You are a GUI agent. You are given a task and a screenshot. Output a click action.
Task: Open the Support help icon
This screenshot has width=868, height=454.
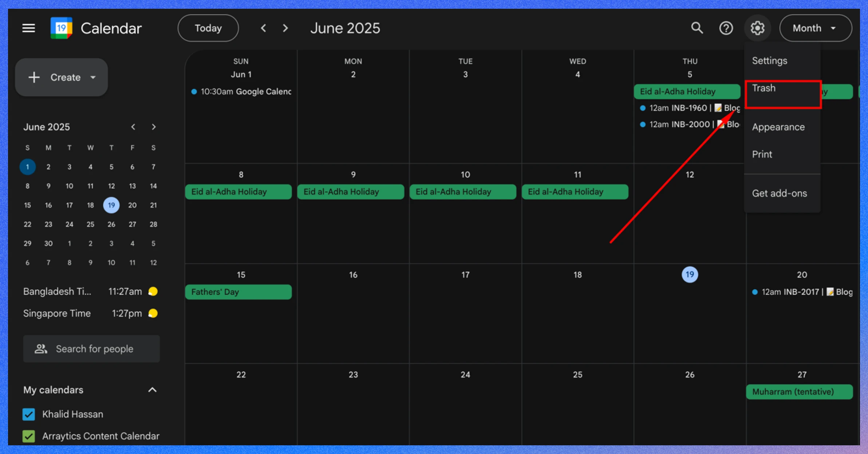click(x=726, y=28)
